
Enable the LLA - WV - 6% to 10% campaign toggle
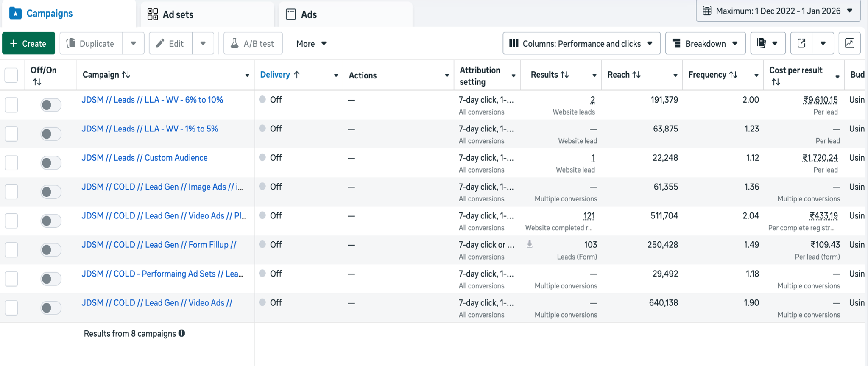(51, 105)
